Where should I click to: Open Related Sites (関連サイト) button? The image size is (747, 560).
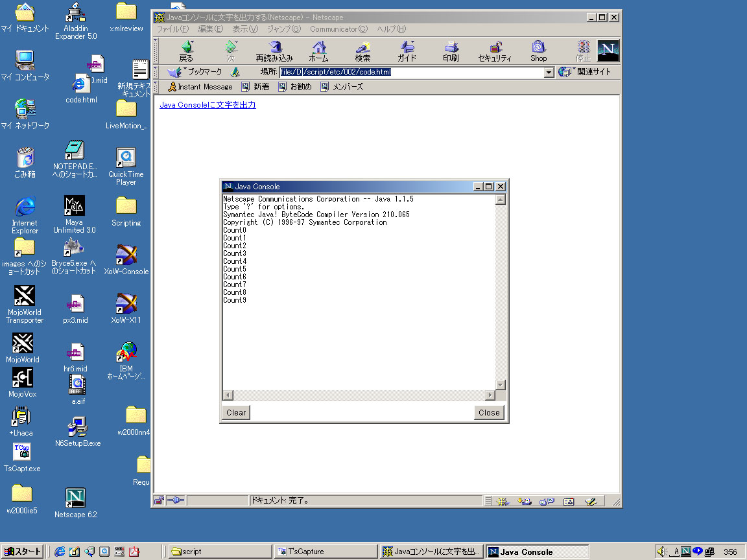tap(584, 72)
